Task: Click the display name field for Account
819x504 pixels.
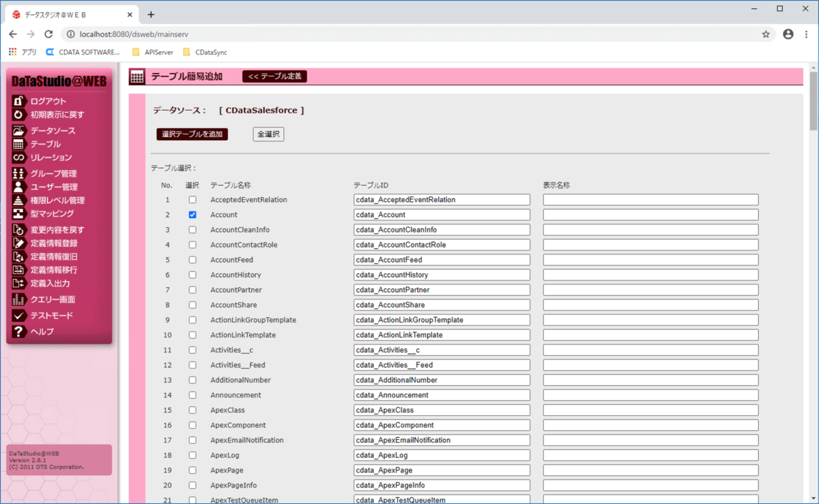Action: 650,215
